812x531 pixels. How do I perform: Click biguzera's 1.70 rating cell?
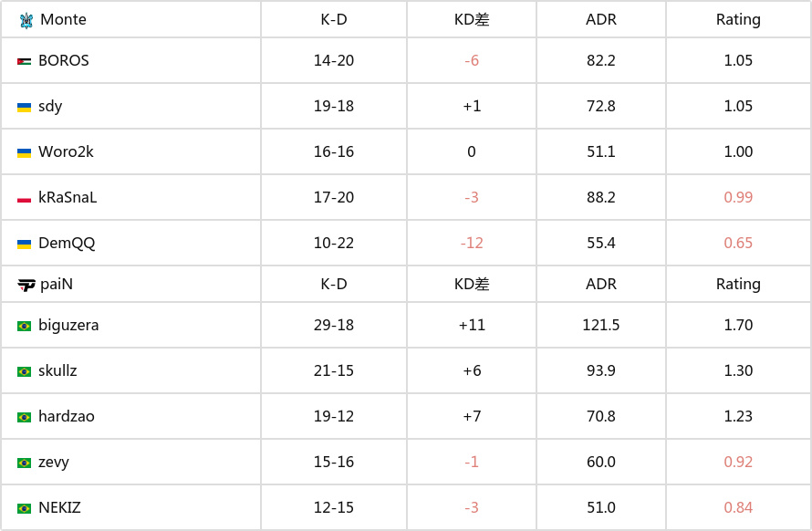pyautogui.click(x=738, y=325)
